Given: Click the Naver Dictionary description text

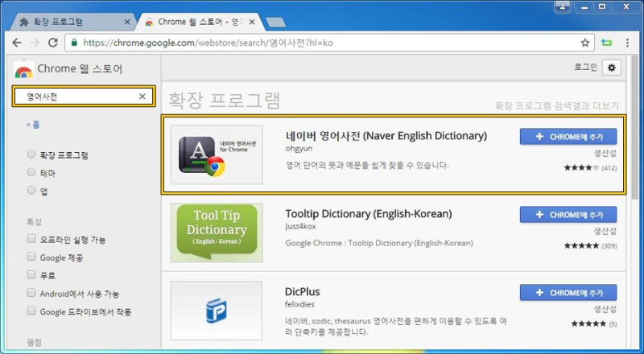Looking at the screenshot, I should (x=367, y=165).
